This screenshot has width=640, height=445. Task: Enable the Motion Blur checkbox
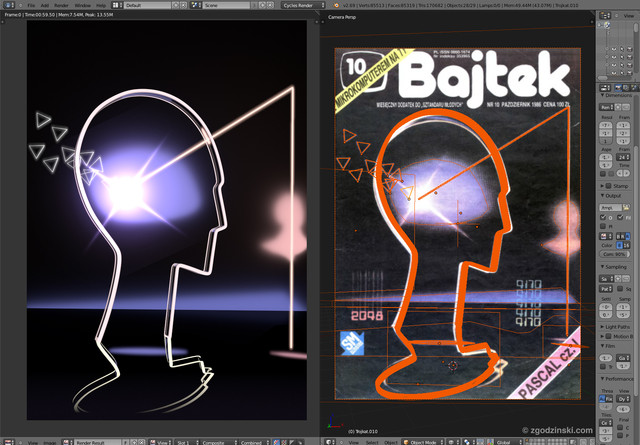609,336
